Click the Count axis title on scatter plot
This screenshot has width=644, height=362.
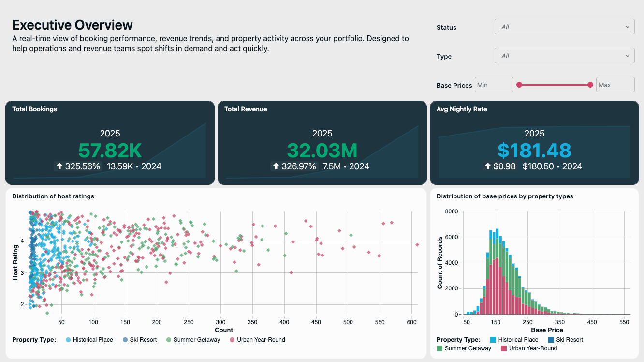point(224,330)
